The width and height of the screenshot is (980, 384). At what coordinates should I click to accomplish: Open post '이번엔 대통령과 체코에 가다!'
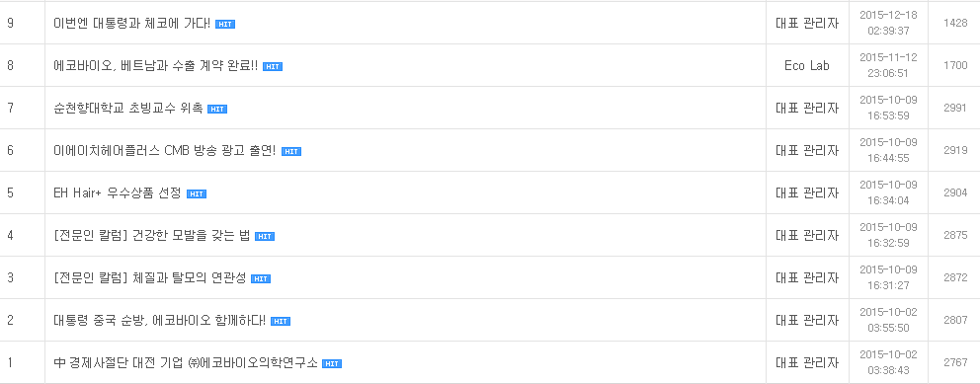(132, 24)
